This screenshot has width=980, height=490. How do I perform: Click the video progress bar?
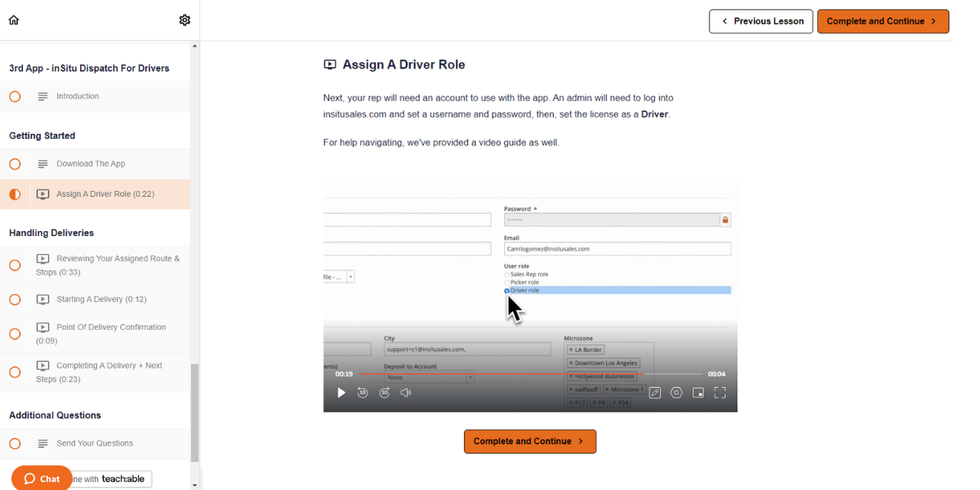531,374
